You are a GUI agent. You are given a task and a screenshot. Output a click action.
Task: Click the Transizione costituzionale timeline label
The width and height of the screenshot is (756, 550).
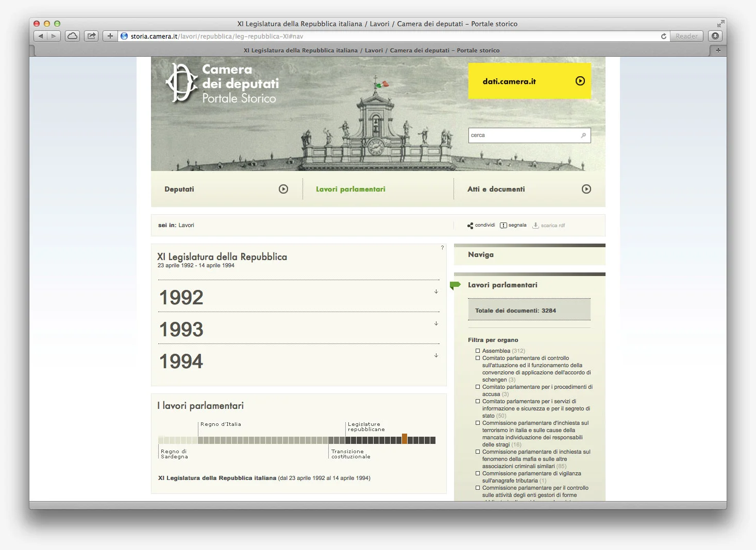coord(351,454)
